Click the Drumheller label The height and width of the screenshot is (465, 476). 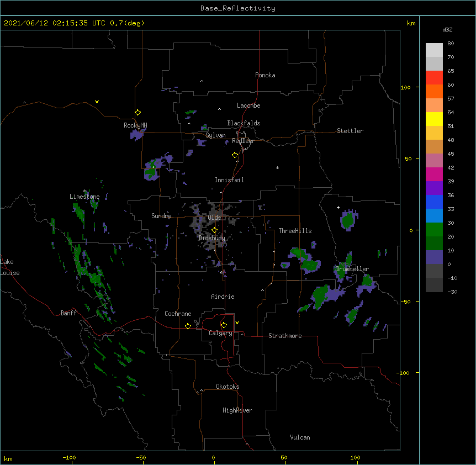[x=352, y=269]
